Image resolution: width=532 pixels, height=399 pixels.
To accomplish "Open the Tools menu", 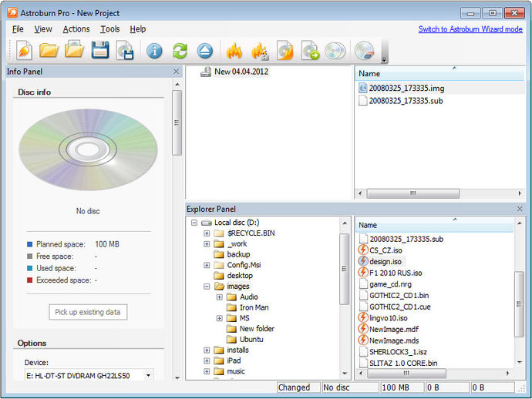I will pos(110,29).
